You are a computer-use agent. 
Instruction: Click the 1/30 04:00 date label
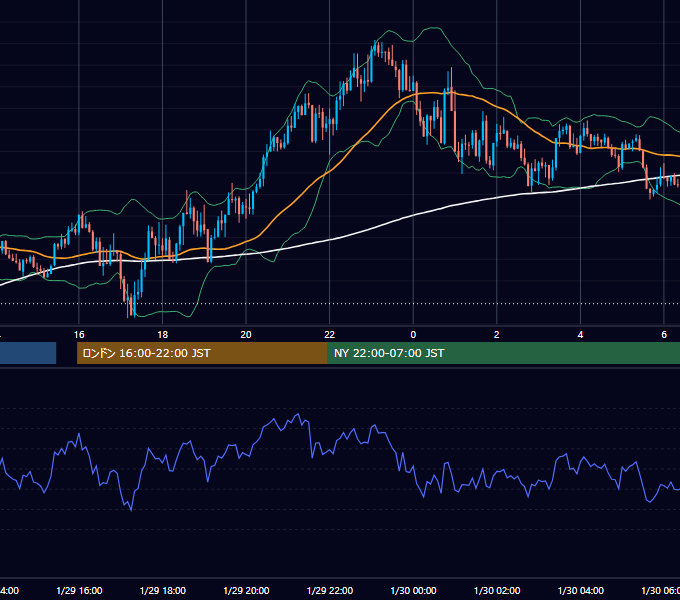581,590
